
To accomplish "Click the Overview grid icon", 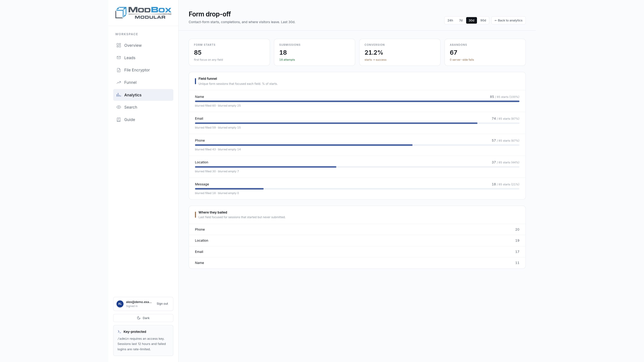I will tap(119, 45).
